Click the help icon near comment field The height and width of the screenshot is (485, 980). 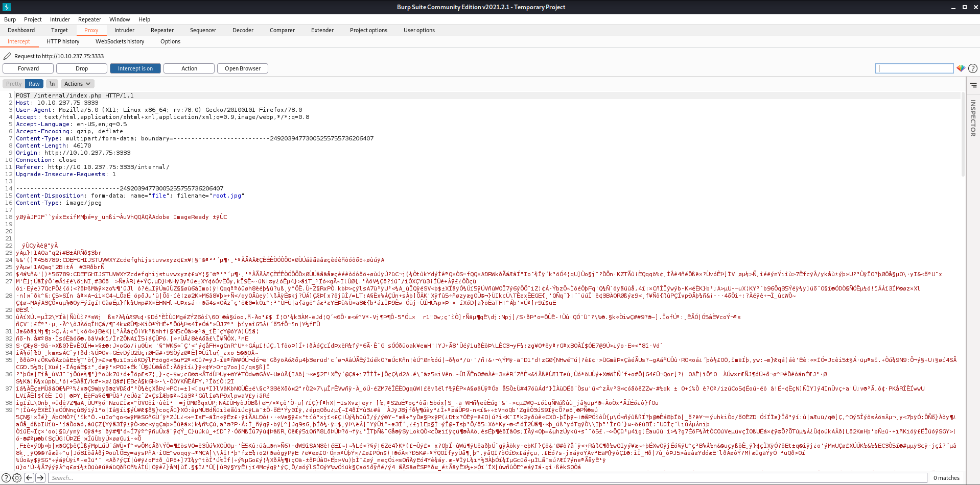pyautogui.click(x=973, y=68)
